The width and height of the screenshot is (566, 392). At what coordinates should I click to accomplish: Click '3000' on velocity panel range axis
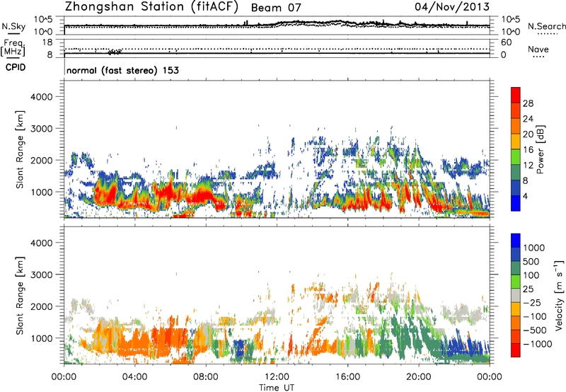coord(42,275)
